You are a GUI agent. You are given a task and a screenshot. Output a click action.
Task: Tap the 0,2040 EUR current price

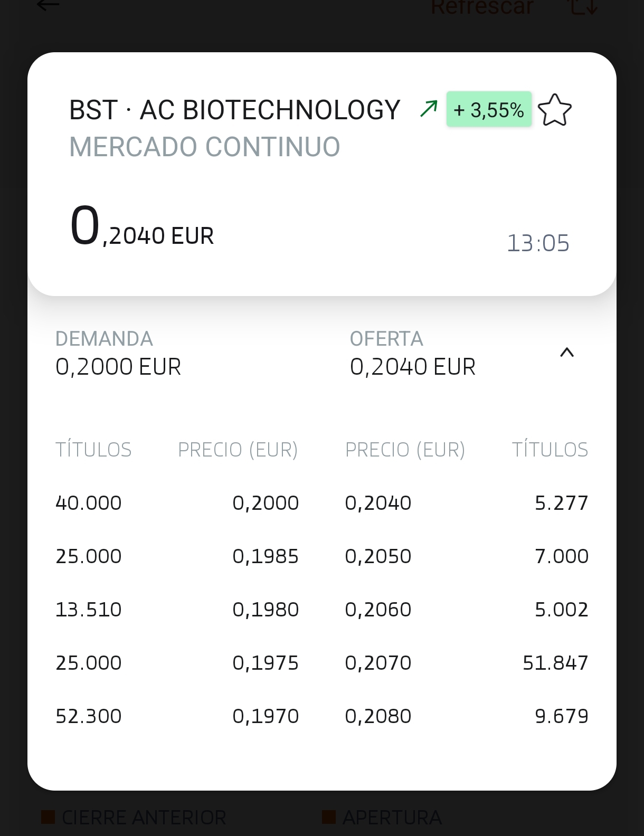coord(142,227)
